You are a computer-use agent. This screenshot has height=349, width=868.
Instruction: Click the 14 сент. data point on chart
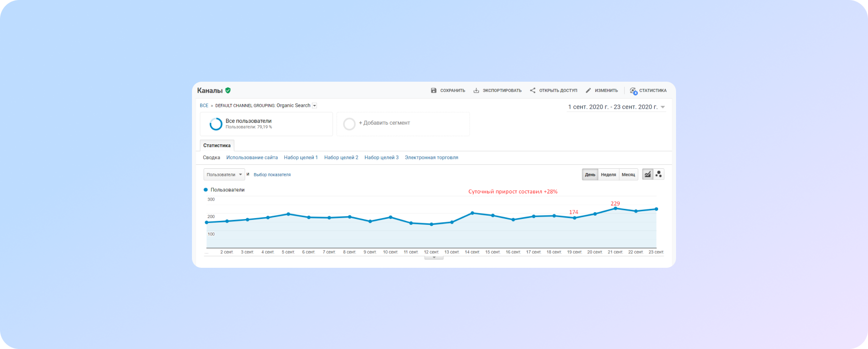(x=472, y=213)
